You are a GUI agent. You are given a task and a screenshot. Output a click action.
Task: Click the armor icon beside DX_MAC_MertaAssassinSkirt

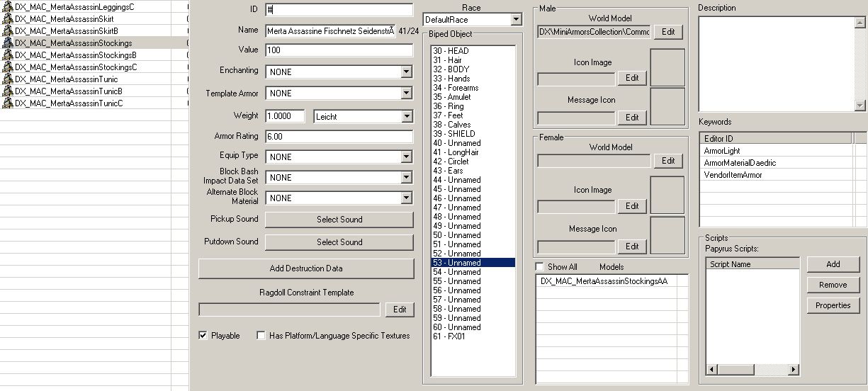coord(8,19)
